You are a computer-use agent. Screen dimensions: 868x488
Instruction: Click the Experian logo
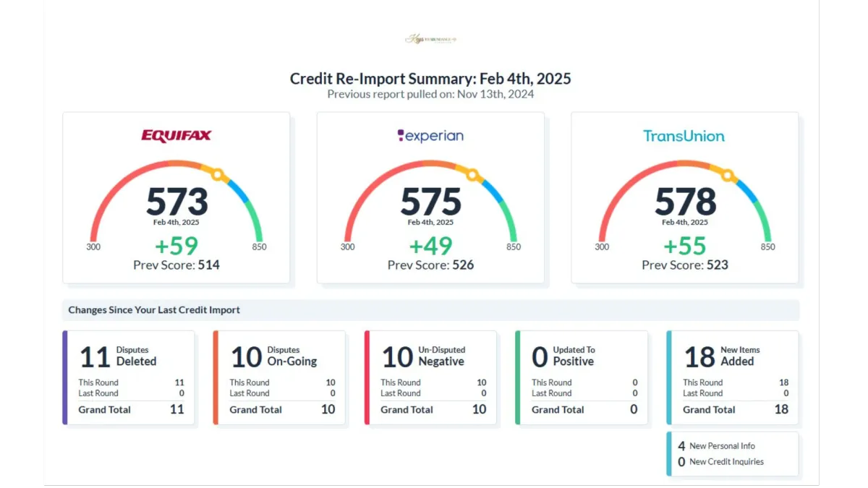pos(430,135)
